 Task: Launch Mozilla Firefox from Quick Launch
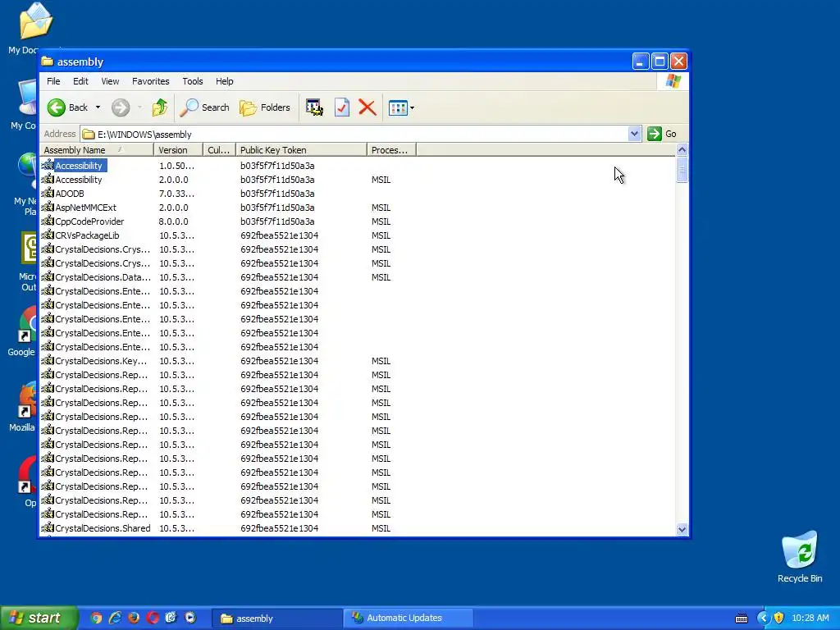134,619
